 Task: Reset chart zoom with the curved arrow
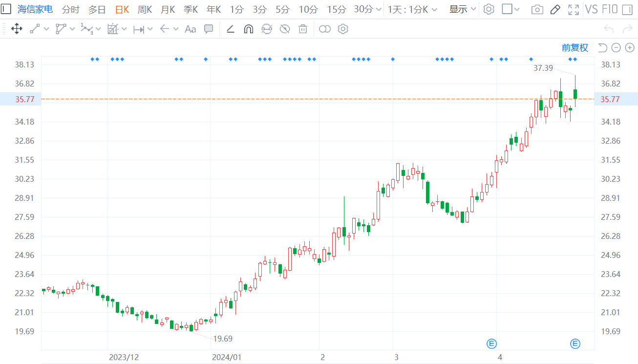pos(602,47)
